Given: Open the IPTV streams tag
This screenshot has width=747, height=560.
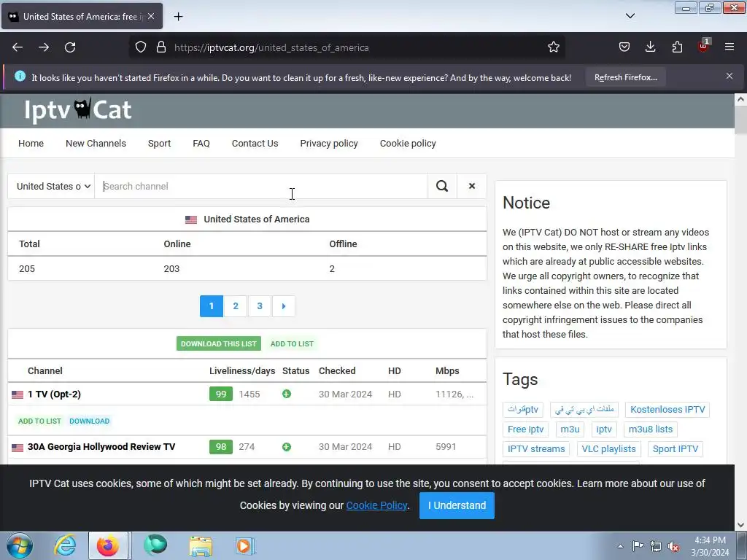Looking at the screenshot, I should pyautogui.click(x=536, y=449).
